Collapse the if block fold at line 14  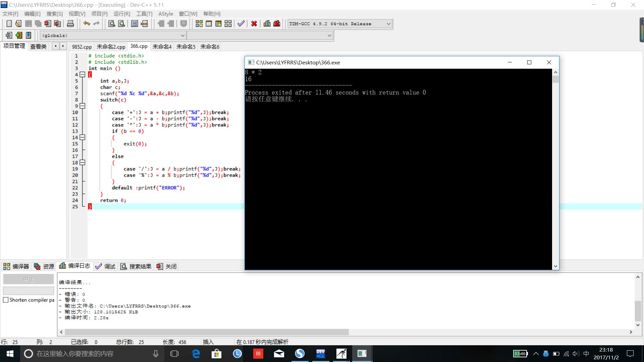click(83, 137)
